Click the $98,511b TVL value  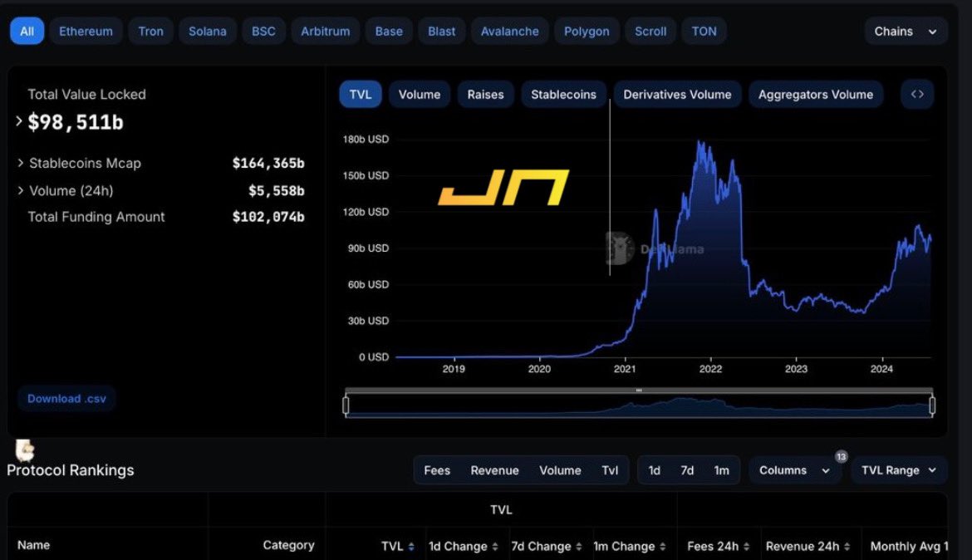point(76,122)
